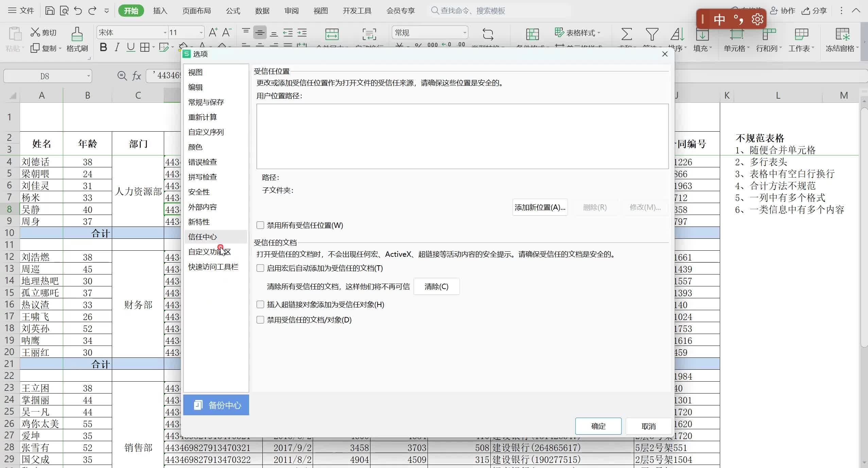Click 添加新位置(A)... button

pyautogui.click(x=540, y=207)
